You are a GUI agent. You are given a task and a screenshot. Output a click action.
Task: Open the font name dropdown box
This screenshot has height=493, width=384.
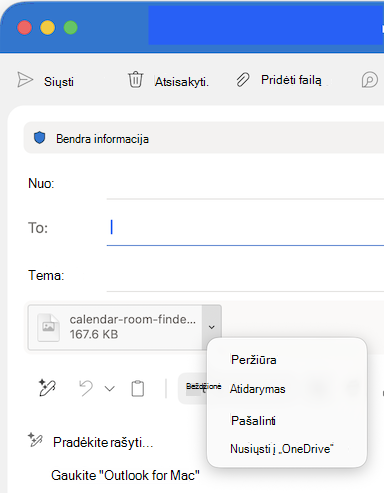point(194,388)
